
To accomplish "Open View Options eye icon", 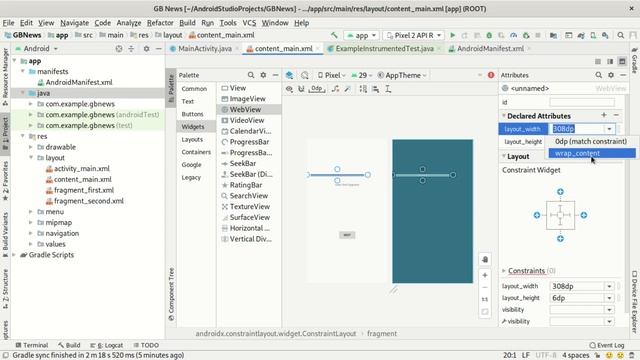I will click(x=289, y=89).
